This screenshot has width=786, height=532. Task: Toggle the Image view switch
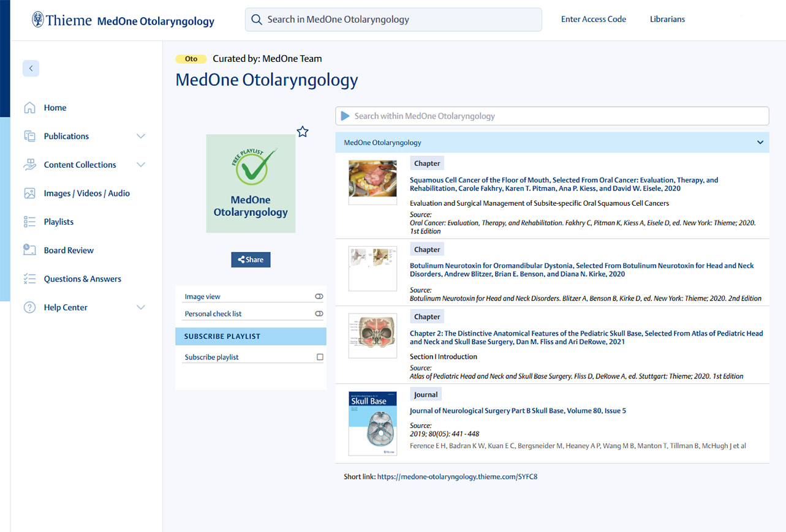pos(319,296)
